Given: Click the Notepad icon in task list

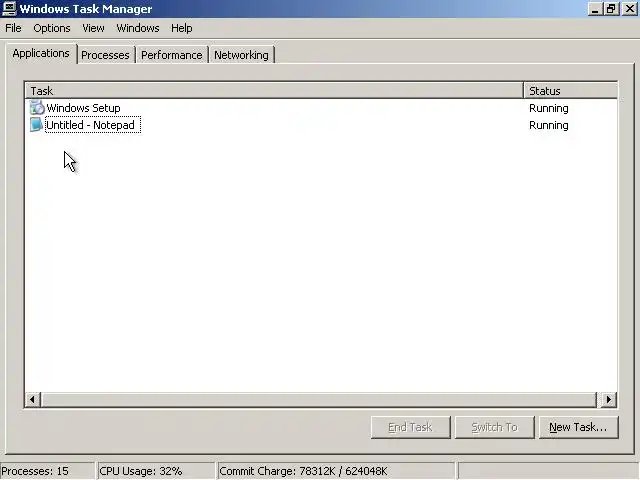Looking at the screenshot, I should tap(36, 125).
